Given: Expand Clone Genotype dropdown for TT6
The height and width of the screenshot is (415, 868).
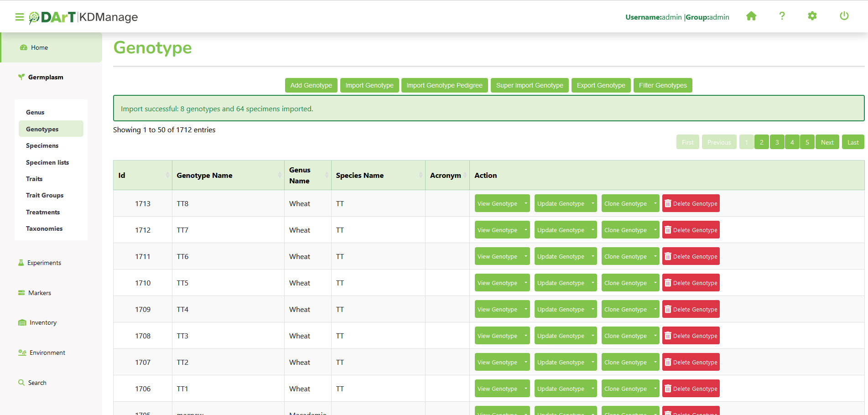Looking at the screenshot, I should click(655, 256).
